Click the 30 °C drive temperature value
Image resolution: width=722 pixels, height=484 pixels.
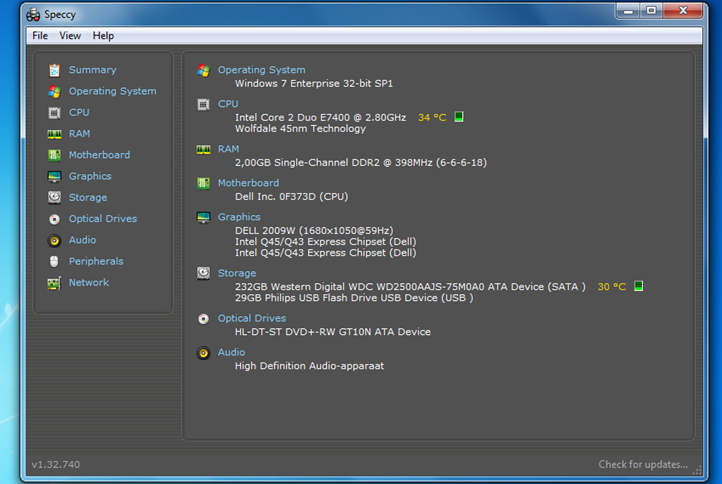pyautogui.click(x=611, y=286)
